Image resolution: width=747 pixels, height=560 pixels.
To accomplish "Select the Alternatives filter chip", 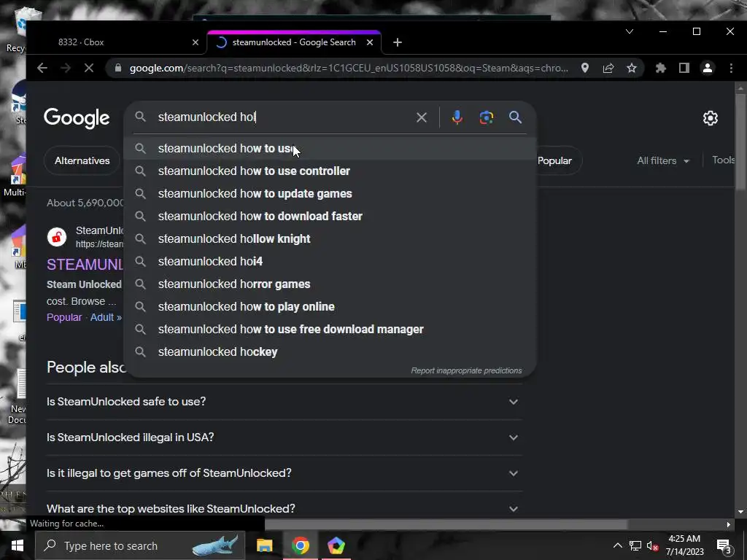I will (x=82, y=160).
